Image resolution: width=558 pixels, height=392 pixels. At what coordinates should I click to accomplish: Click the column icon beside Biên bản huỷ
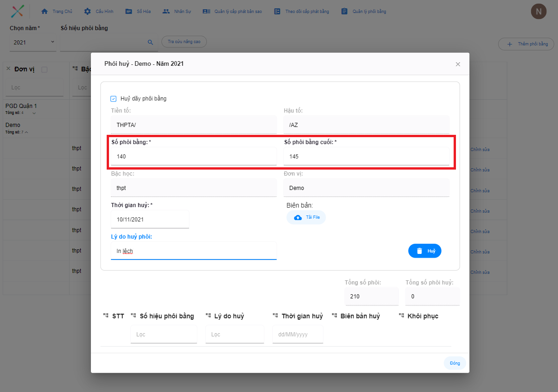334,316
